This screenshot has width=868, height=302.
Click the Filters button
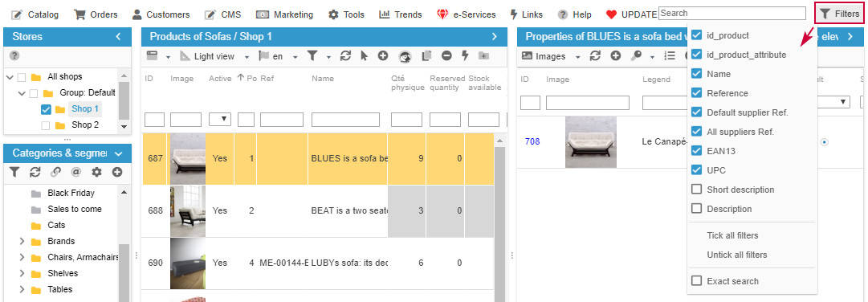point(839,14)
